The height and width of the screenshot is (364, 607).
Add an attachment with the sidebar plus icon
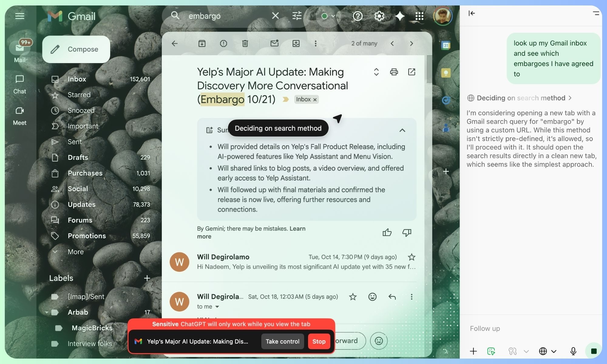tap(473, 351)
